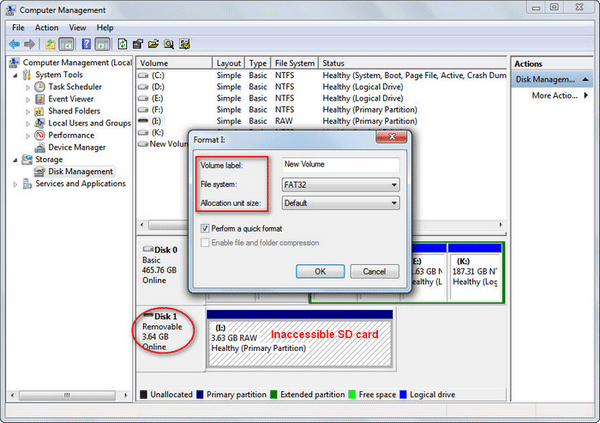Select the (D:) volume row
Screen dimensions: 600x423
point(321,87)
